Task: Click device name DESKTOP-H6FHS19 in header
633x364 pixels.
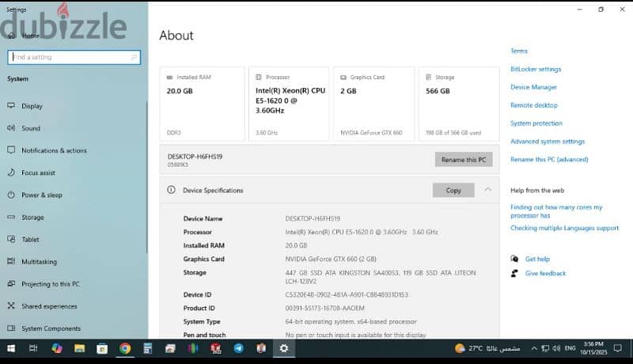Action: [x=195, y=157]
